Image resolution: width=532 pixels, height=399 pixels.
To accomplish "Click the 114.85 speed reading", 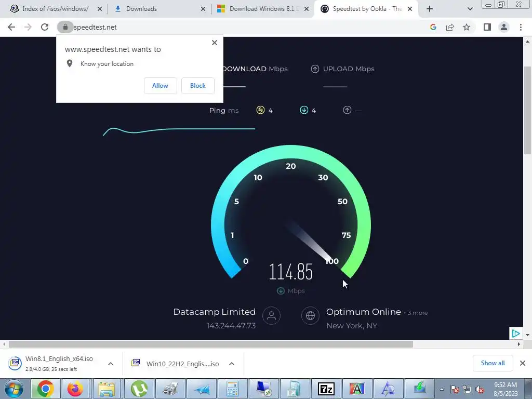I will pyautogui.click(x=291, y=272).
